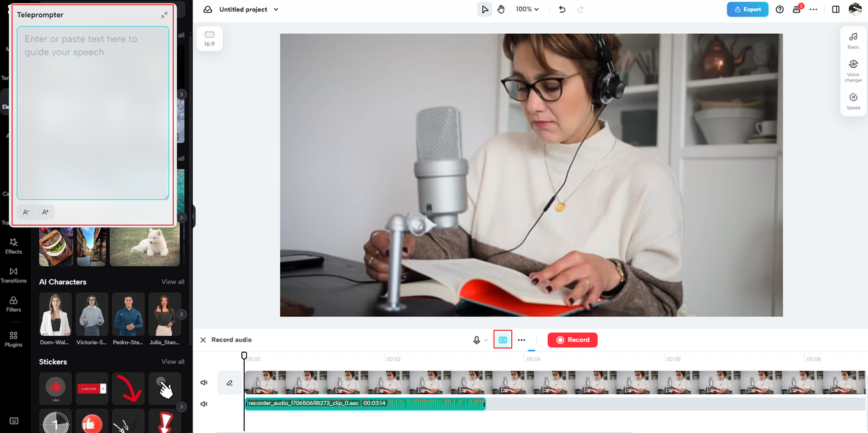Screen dimensions: 868x433
Task: Open the Basic audio panel
Action: tap(853, 41)
